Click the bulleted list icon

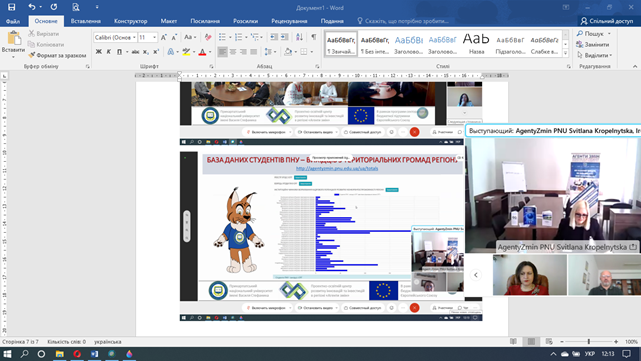222,37
